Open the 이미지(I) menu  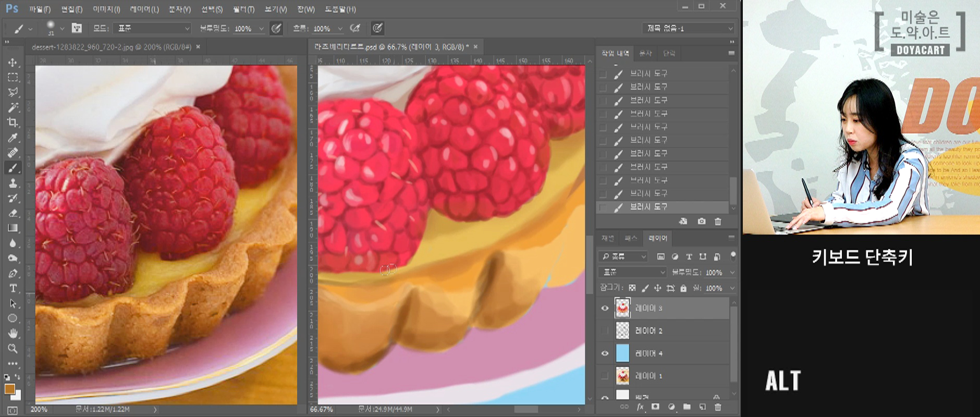point(106,9)
